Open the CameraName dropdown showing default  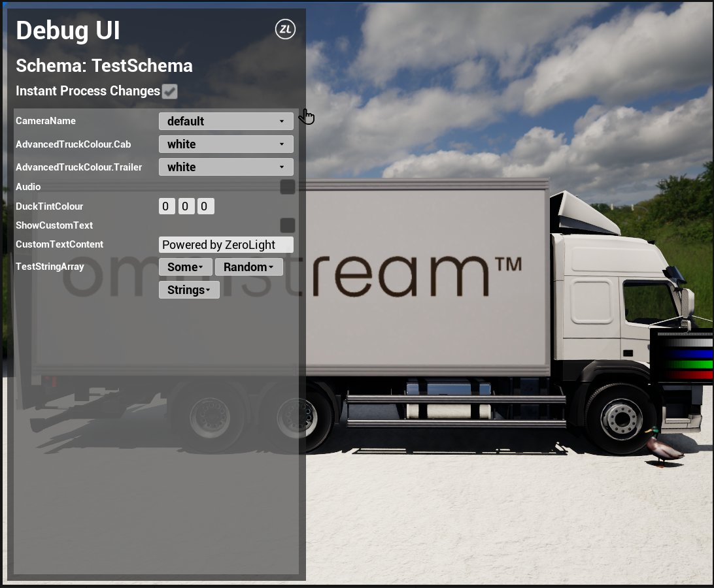point(226,121)
